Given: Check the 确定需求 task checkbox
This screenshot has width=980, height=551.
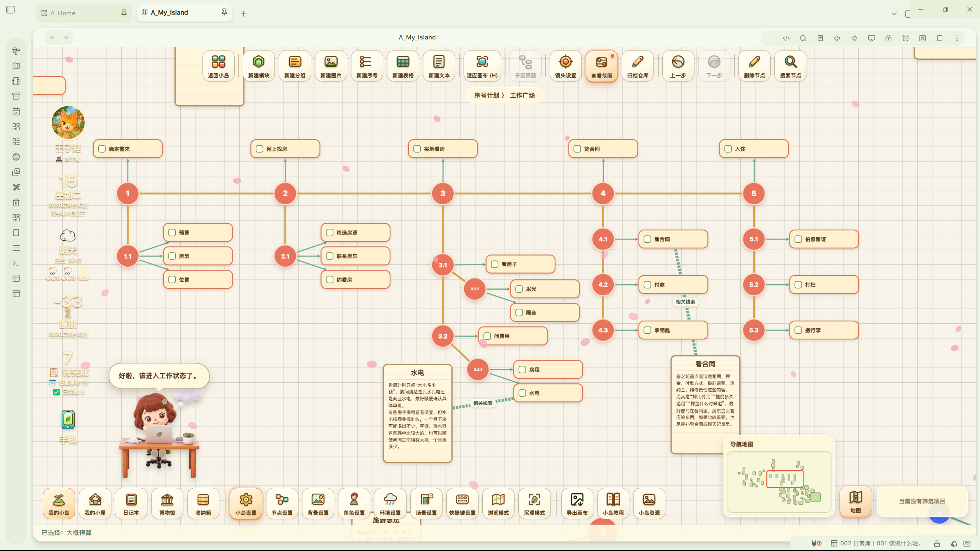Looking at the screenshot, I should 102,149.
